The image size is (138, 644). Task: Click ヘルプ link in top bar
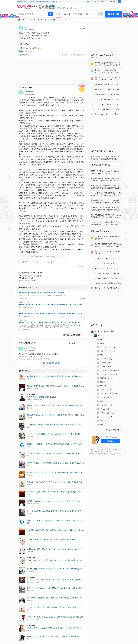94,2
